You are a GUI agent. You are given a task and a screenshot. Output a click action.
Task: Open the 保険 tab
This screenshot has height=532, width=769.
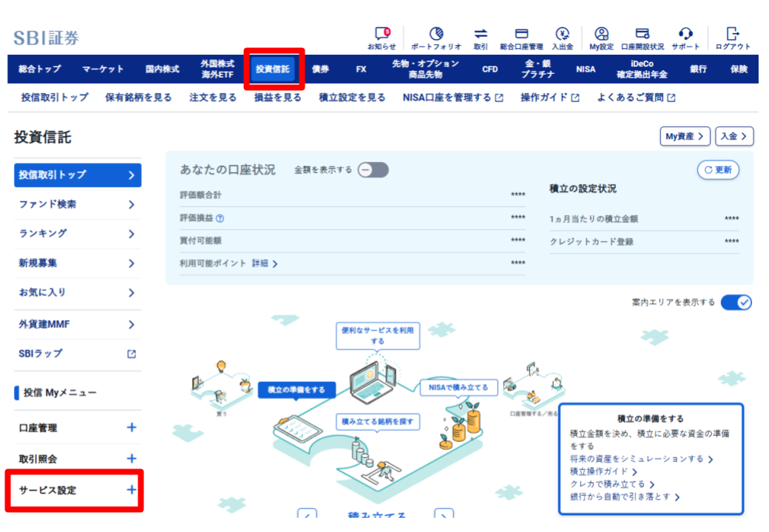(739, 69)
